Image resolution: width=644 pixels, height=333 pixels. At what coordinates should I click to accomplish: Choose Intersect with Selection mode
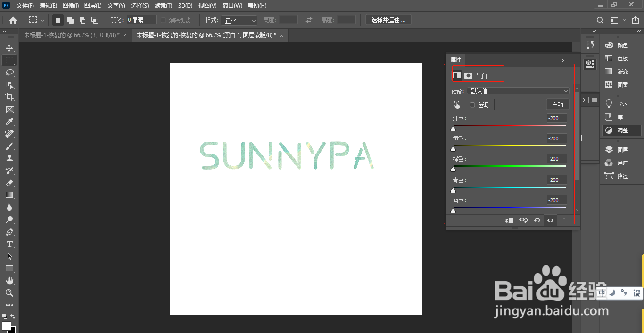[95, 20]
